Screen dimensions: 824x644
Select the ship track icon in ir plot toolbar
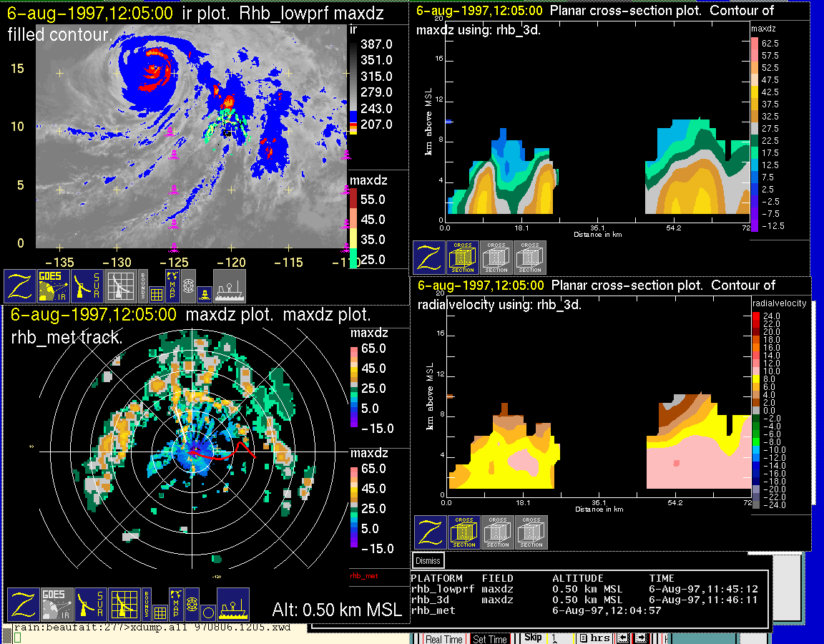230,286
